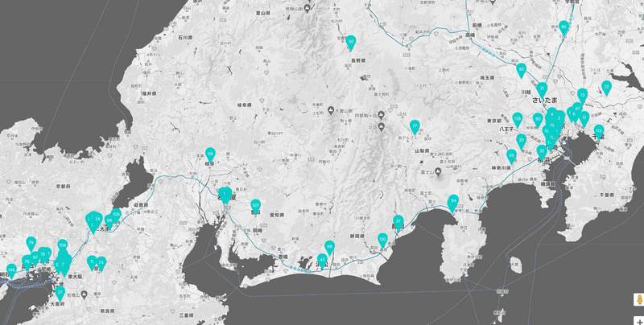Click marker 27 south of Osaka

tap(60, 293)
